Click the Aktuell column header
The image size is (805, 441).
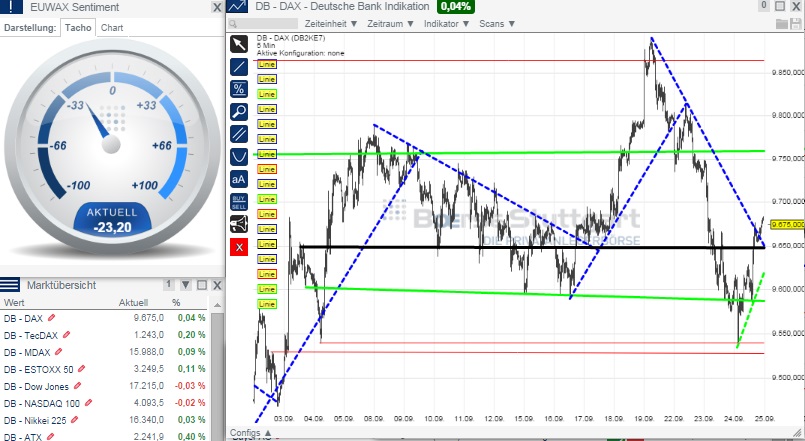pos(133,302)
